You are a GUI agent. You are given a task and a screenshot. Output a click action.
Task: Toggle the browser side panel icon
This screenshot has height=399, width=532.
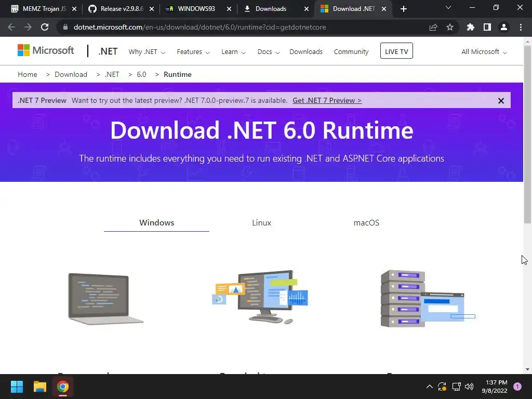(x=487, y=27)
